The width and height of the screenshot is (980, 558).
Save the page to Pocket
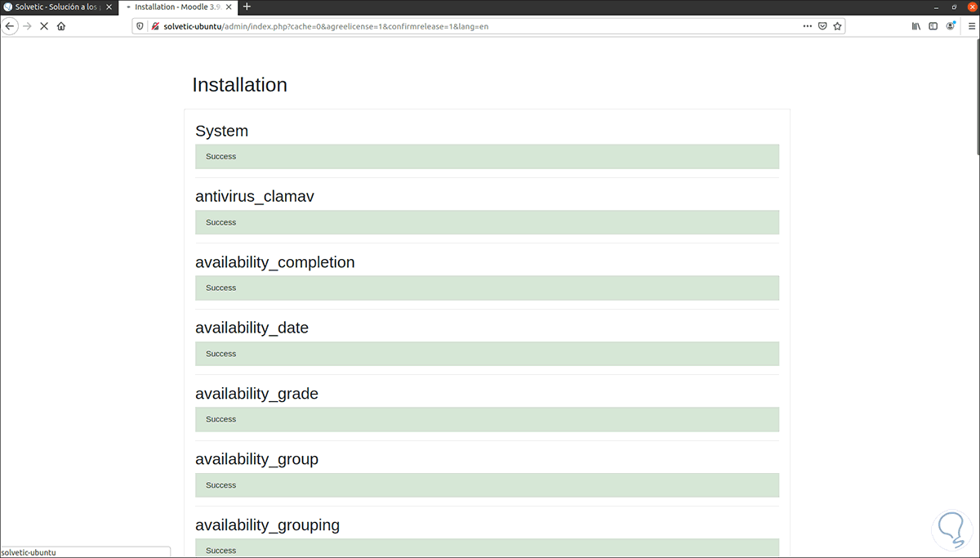[x=822, y=25]
